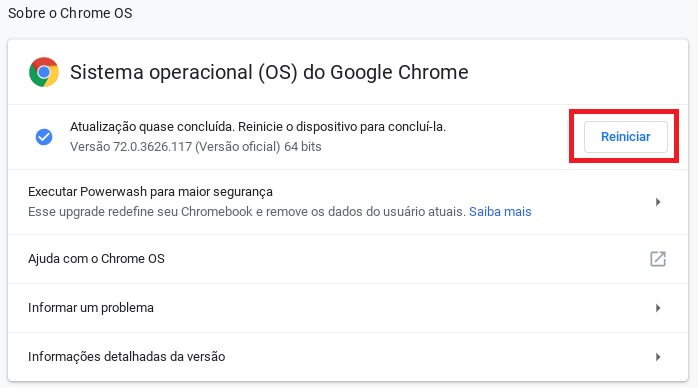
Task: Click the Reiniciar button
Action: pyautogui.click(x=625, y=137)
